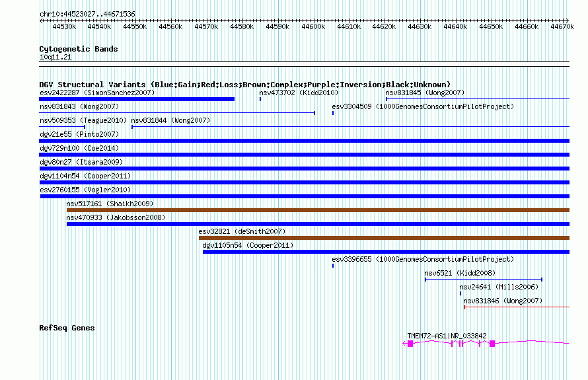Viewport: 588px width, 380px height.
Task: Click the nsv6521 (Kidd2008) variant line
Action: pyautogui.click(x=484, y=280)
